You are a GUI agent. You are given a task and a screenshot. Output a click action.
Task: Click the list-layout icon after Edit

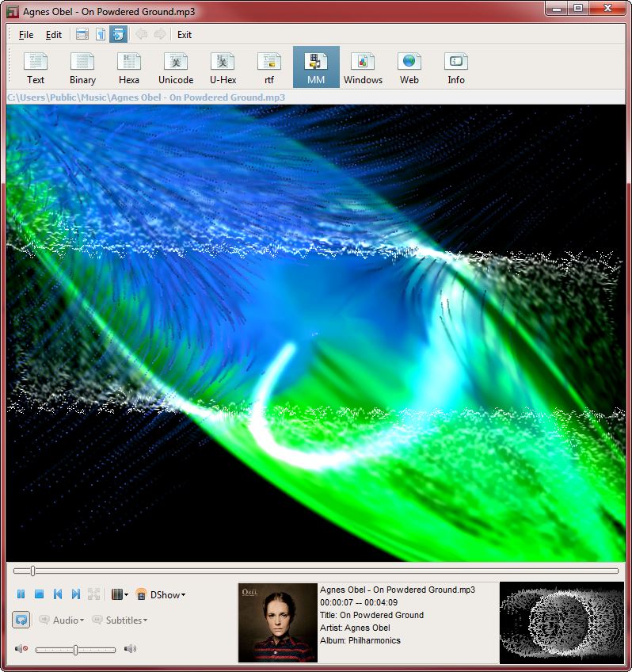point(82,34)
